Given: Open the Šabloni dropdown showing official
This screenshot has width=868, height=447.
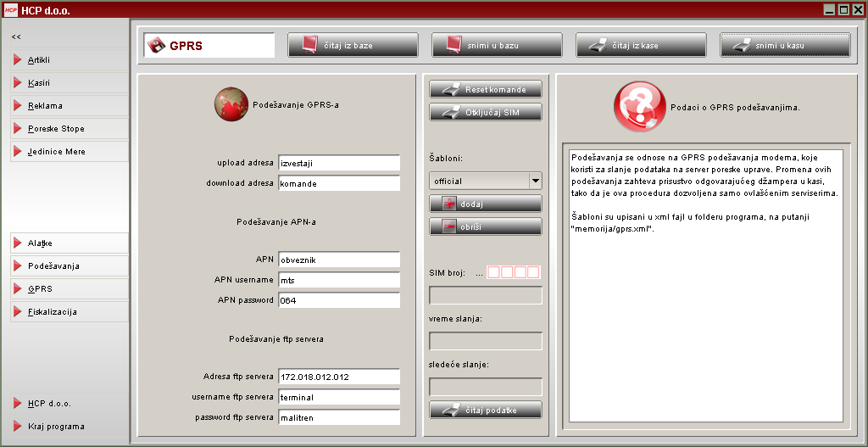Looking at the screenshot, I should 485,181.
